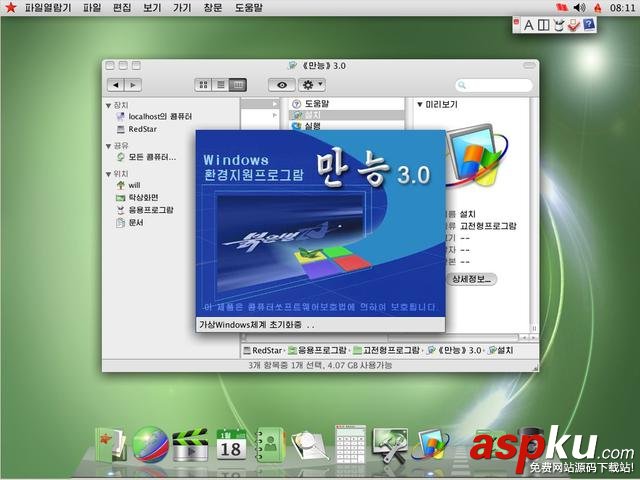This screenshot has height=480, width=640.
Task: Open the 파일열람기 application menu
Action: click(x=48, y=8)
